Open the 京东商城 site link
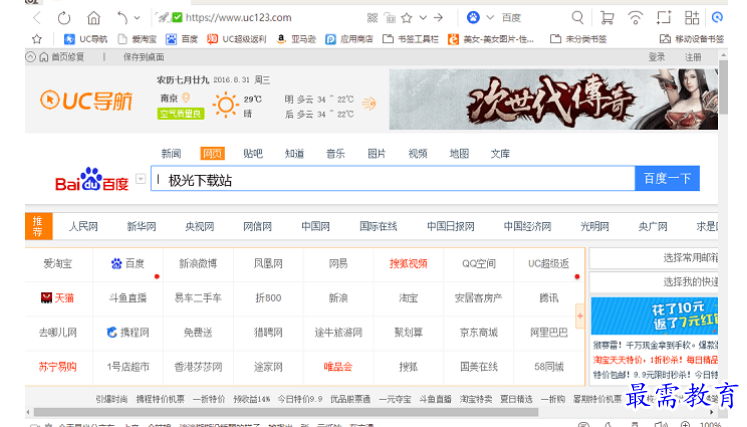The image size is (747, 427). pos(479,332)
